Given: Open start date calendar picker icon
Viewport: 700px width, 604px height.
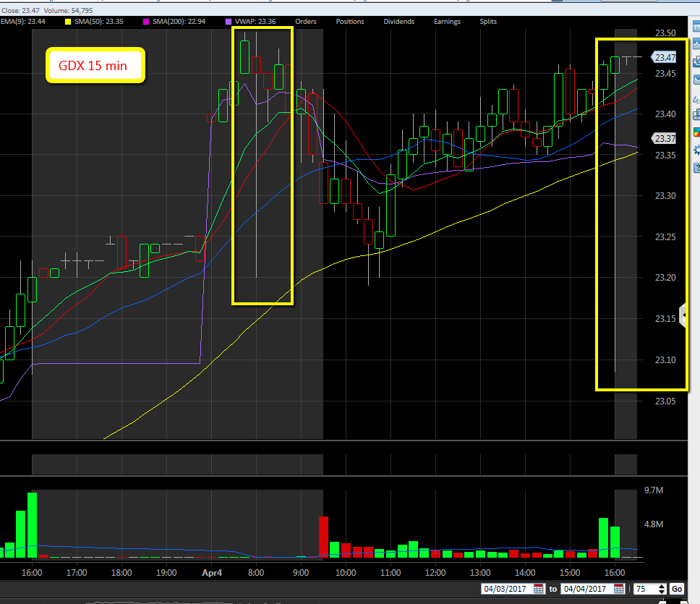Looking at the screenshot, I should [x=538, y=590].
